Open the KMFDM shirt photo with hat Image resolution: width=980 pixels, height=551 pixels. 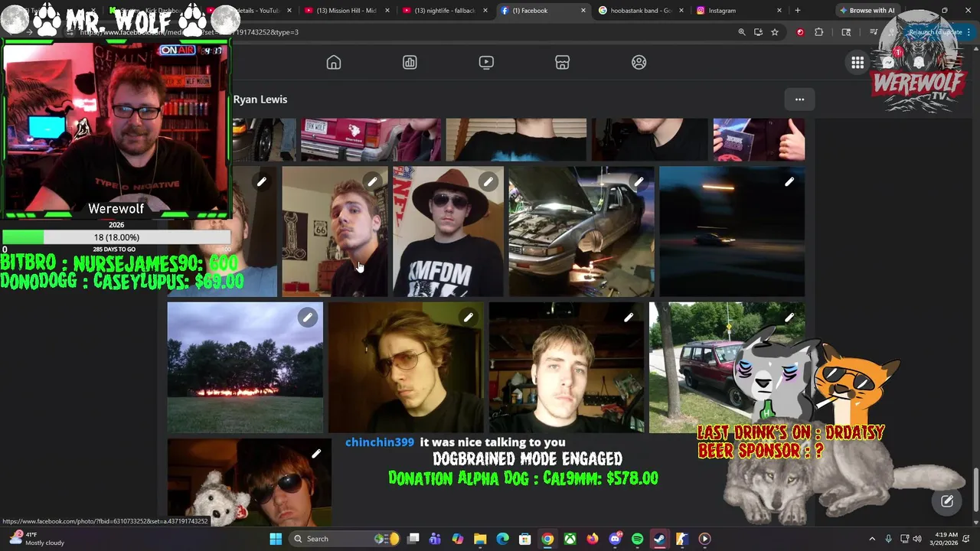coord(448,231)
